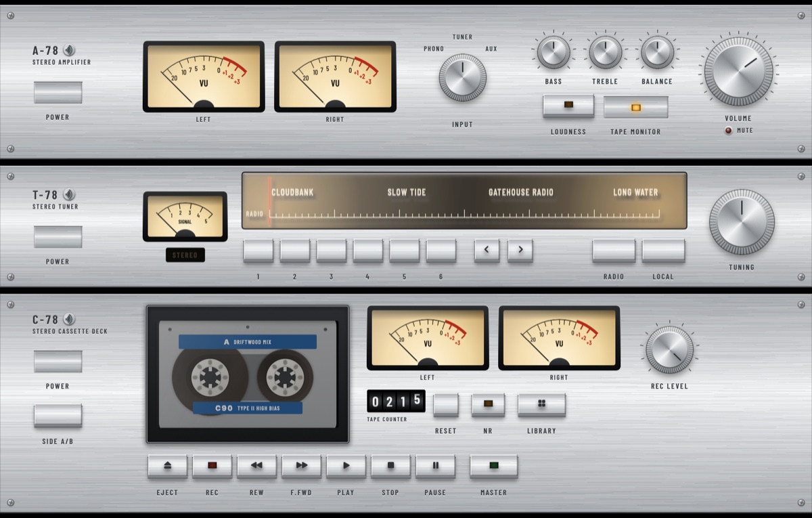This screenshot has height=518, width=812.
Task: Click the tuner SIGNAL strength meter
Action: click(185, 217)
